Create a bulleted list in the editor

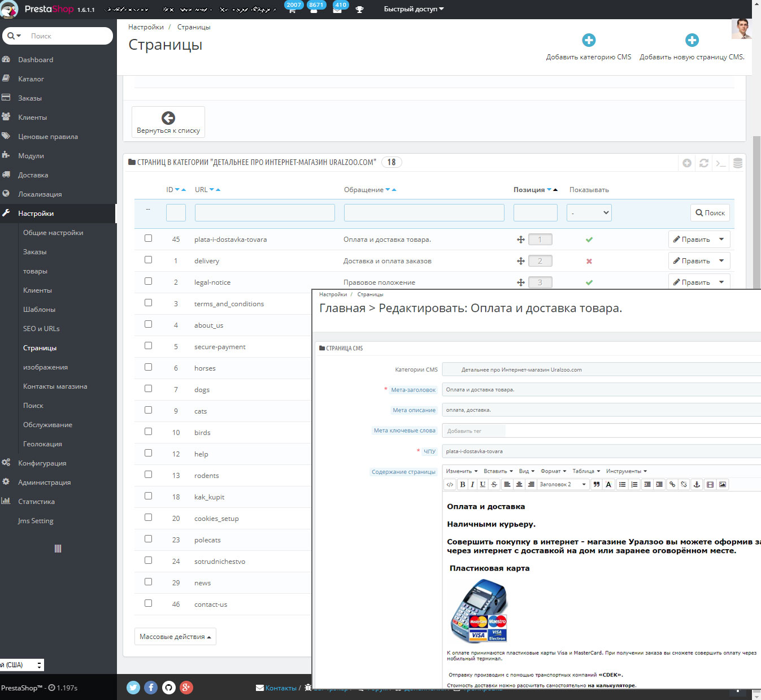coord(622,484)
